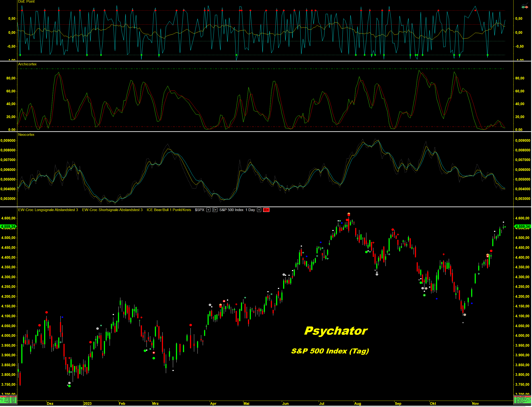Image resolution: width=532 pixels, height=407 pixels.
Task: Click the green 4.559,34 price marker on right axis
Action: point(523,227)
